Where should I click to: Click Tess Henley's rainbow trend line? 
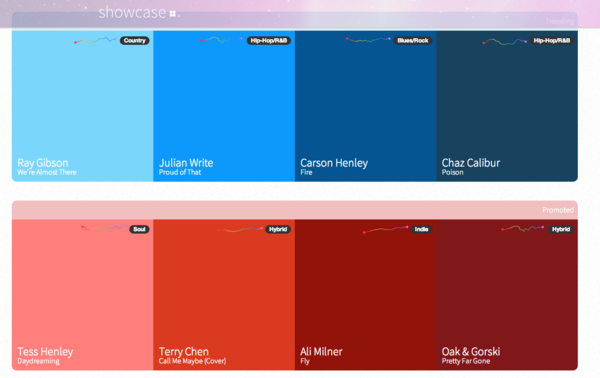pos(104,228)
